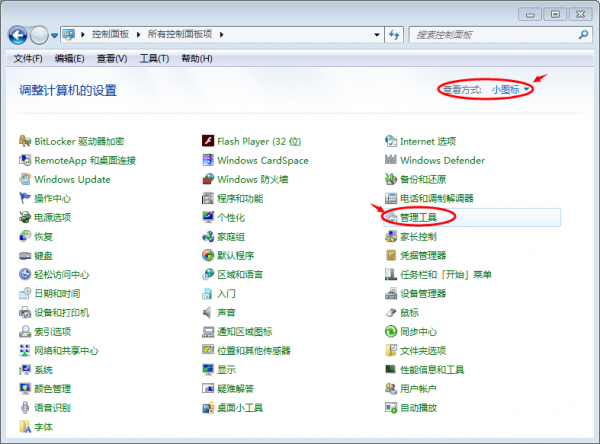The image size is (600, 444).
Task: Open the 个性化 icon
Action: (x=208, y=217)
